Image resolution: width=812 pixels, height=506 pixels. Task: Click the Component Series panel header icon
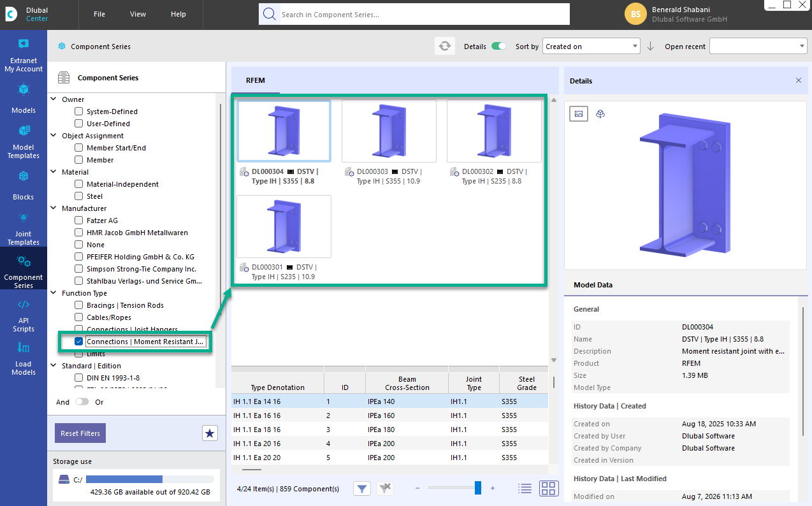[64, 78]
